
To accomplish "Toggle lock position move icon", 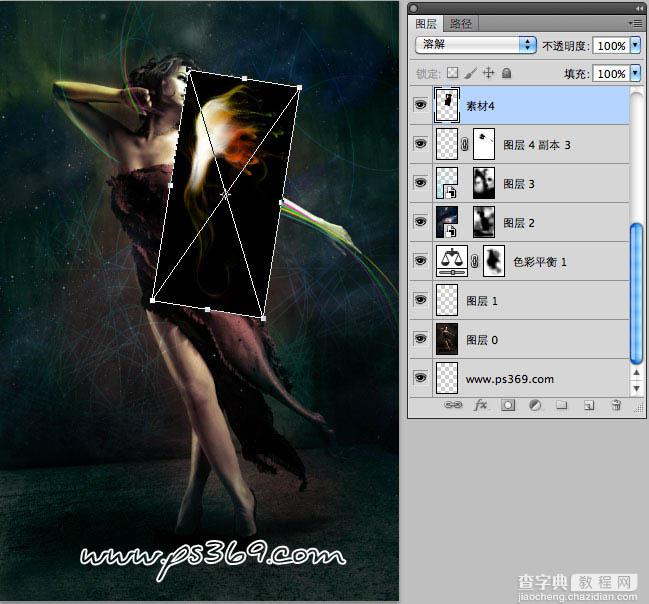I will coord(488,73).
